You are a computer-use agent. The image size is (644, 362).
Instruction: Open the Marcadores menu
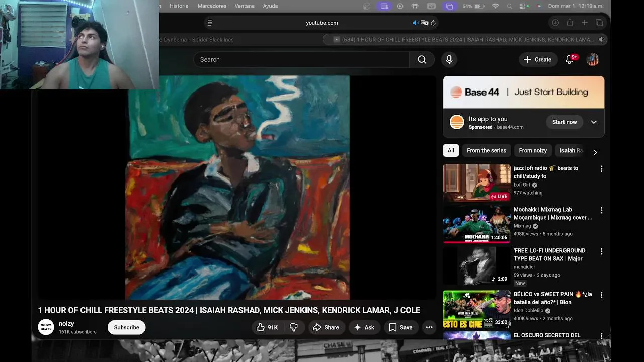pyautogui.click(x=212, y=6)
